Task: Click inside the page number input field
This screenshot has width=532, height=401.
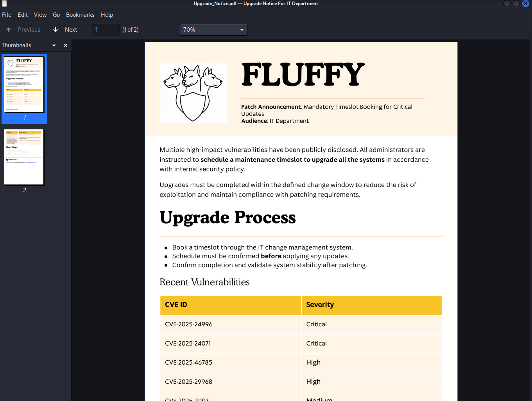Action: (x=106, y=29)
